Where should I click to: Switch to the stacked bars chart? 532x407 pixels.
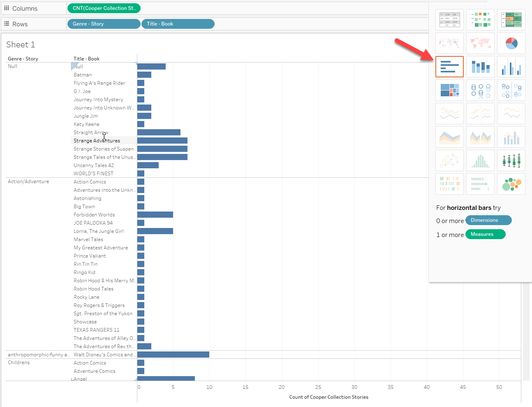coord(480,67)
